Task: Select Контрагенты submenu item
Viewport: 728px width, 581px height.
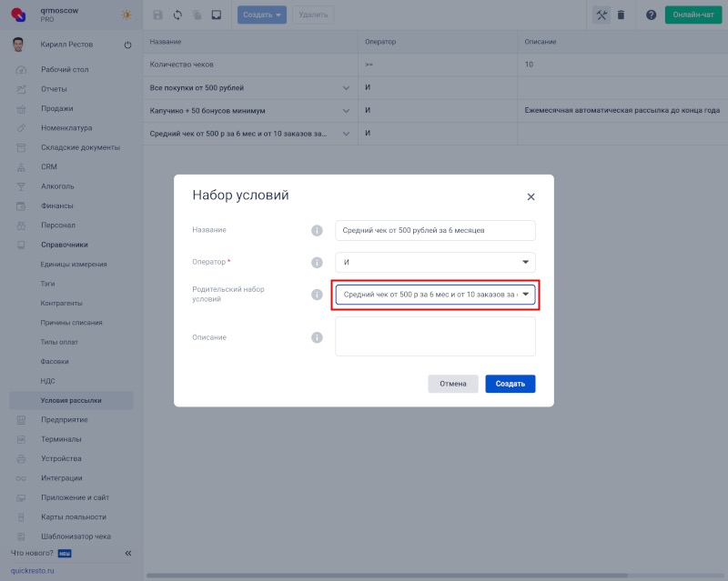Action: coord(61,304)
